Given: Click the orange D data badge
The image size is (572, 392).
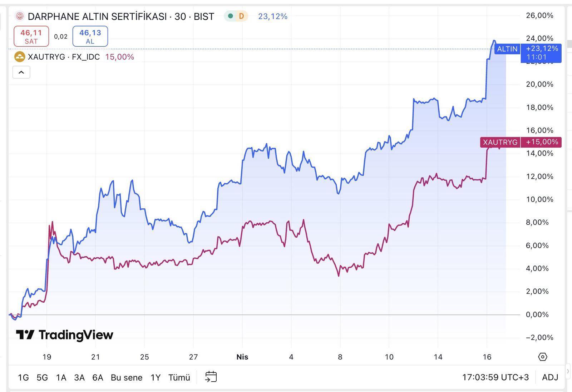Looking at the screenshot, I should point(241,16).
